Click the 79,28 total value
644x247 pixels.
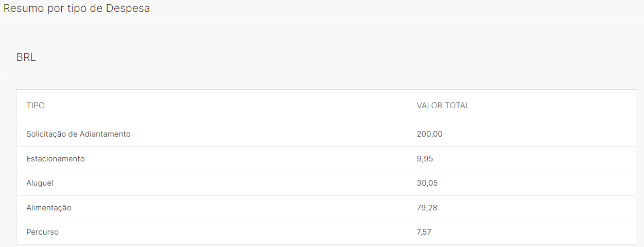pyautogui.click(x=427, y=208)
